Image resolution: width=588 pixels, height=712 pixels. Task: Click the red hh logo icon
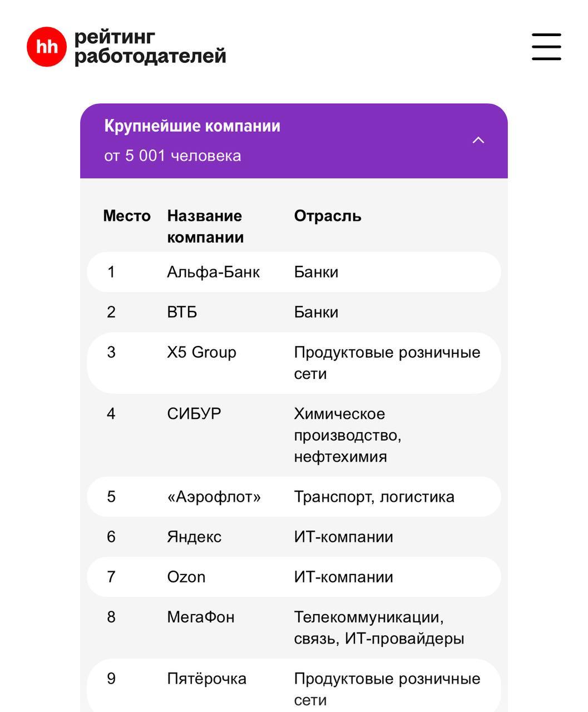tap(47, 47)
